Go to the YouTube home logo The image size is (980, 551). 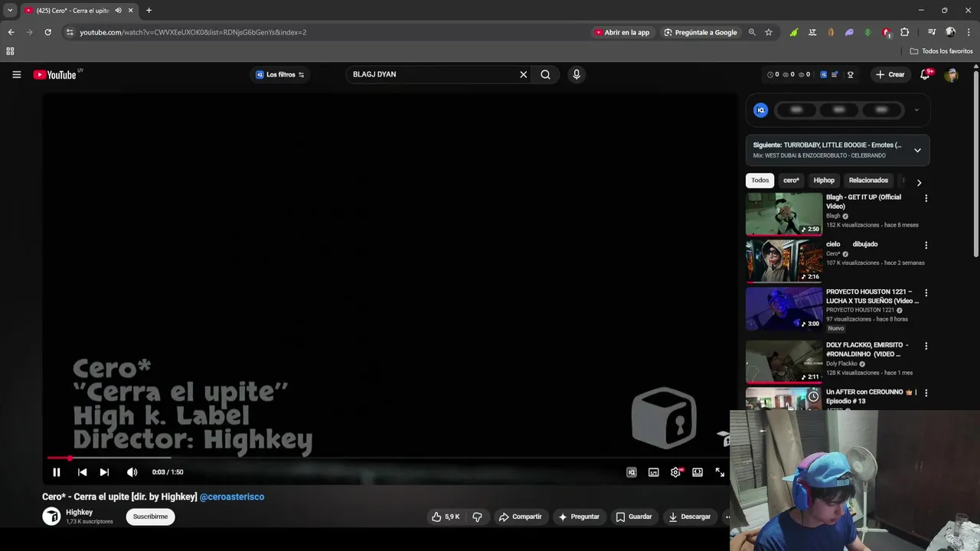(x=55, y=74)
